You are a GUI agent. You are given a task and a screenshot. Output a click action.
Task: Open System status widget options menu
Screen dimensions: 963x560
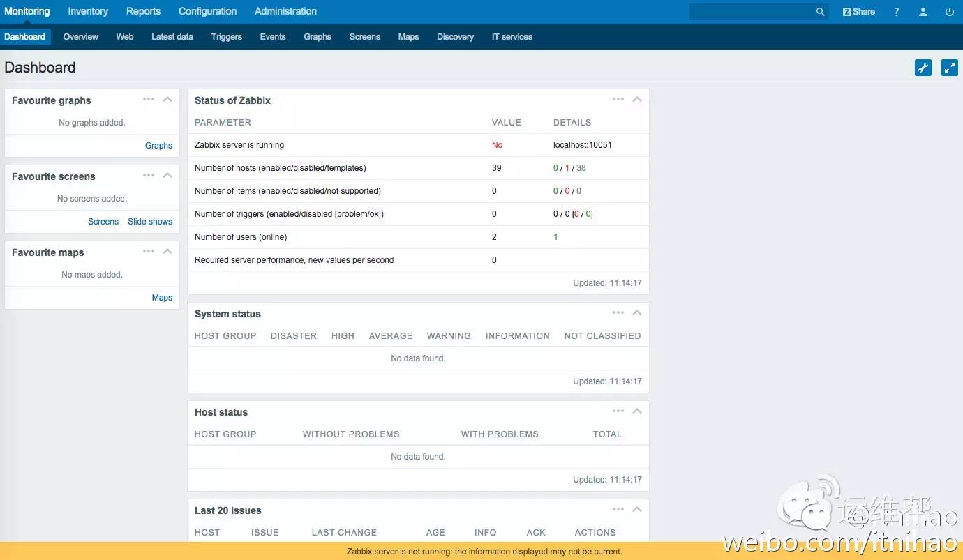(618, 312)
